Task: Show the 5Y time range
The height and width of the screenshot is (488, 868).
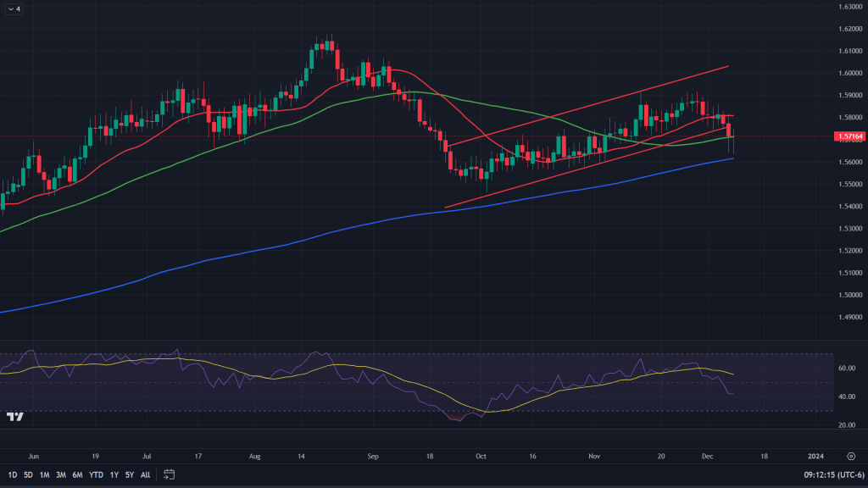Action: coord(129,474)
